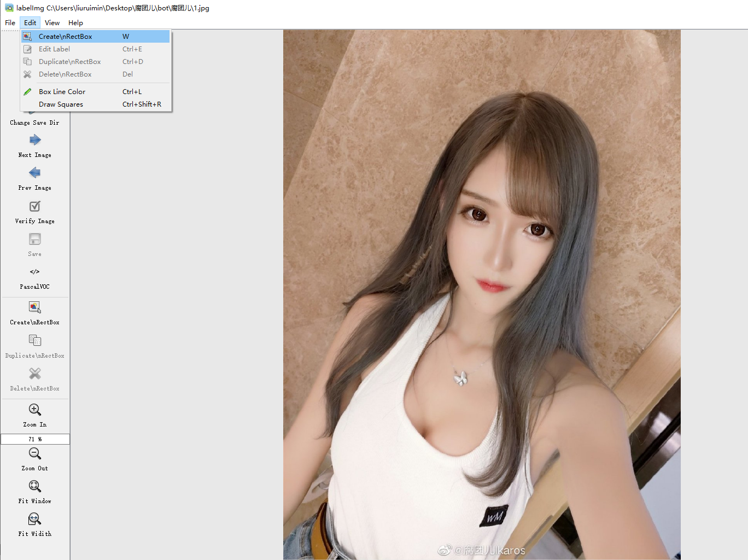The image size is (748, 560).
Task: Switch annotation format via PascalVOC icon
Action: 35,272
